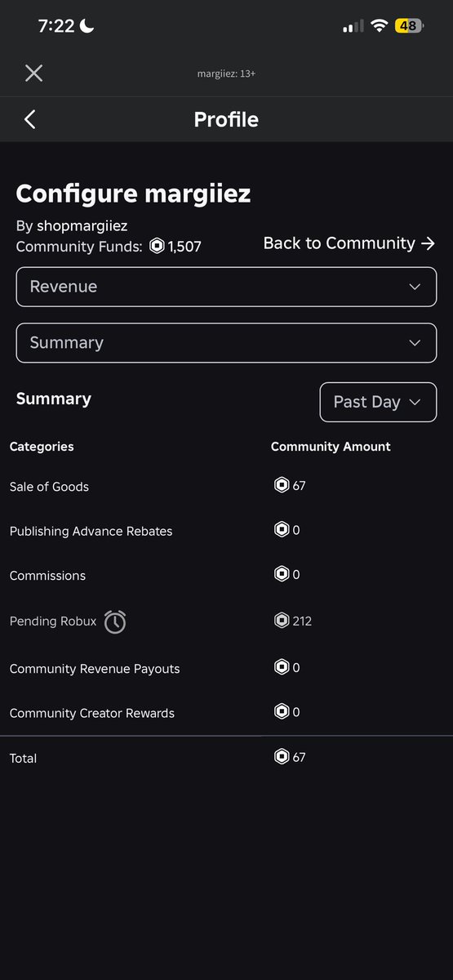Open the second Summary dropdown selector
This screenshot has width=453, height=980.
[226, 343]
